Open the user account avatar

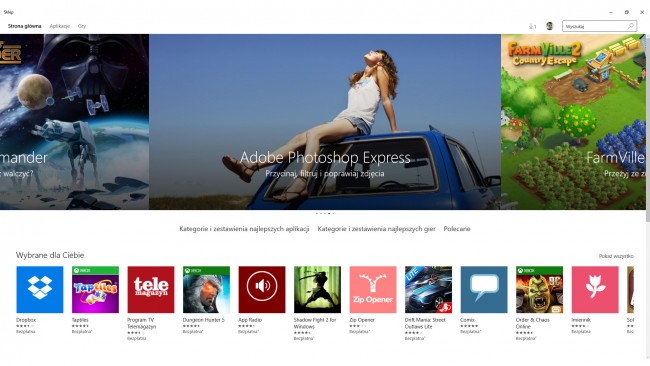tap(550, 26)
